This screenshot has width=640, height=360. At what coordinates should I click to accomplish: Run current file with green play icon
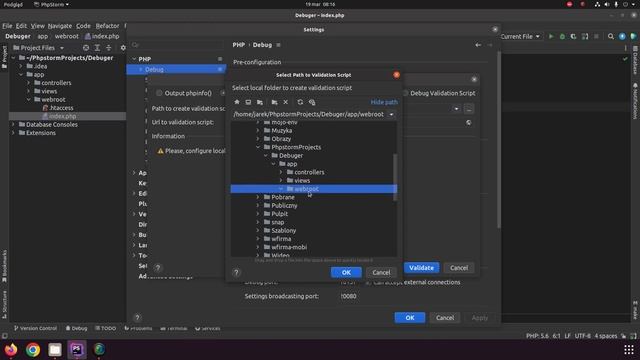551,36
